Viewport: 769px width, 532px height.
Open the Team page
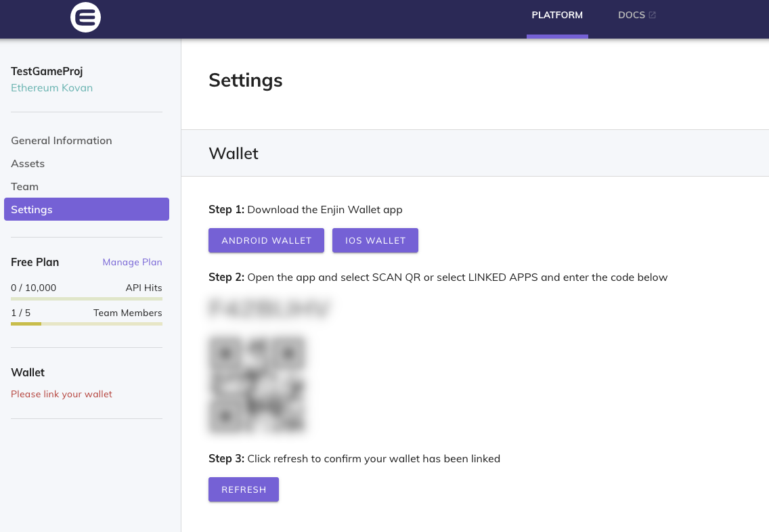[x=24, y=187]
